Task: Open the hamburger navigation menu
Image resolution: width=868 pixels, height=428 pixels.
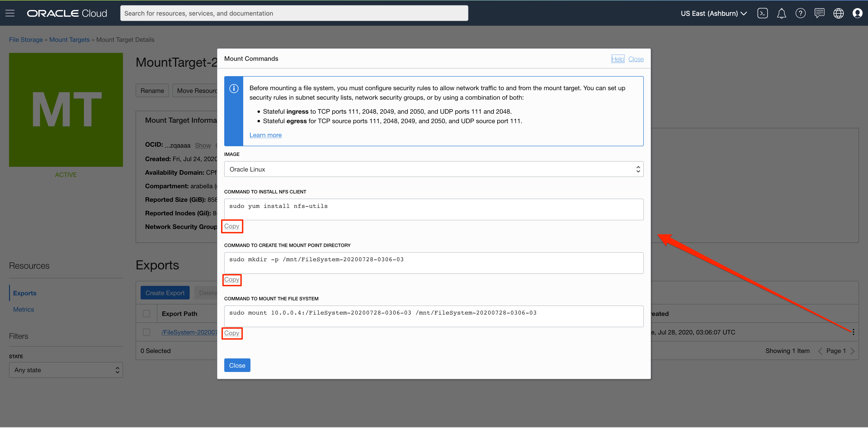Action: (x=10, y=13)
